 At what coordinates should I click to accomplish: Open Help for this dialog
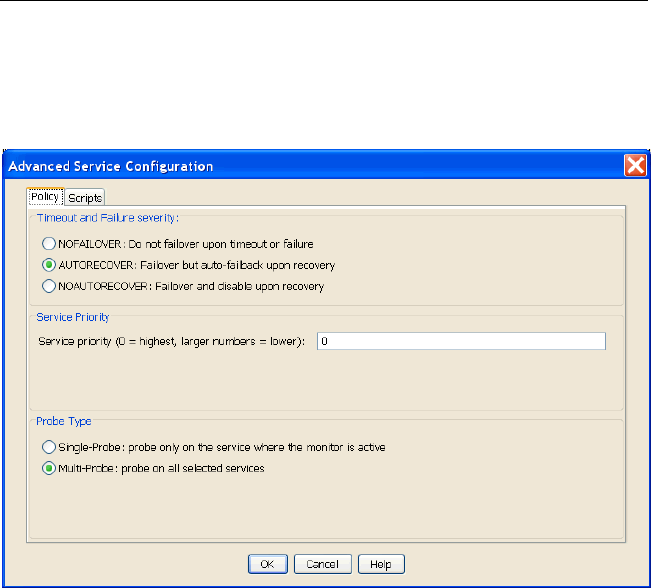380,564
